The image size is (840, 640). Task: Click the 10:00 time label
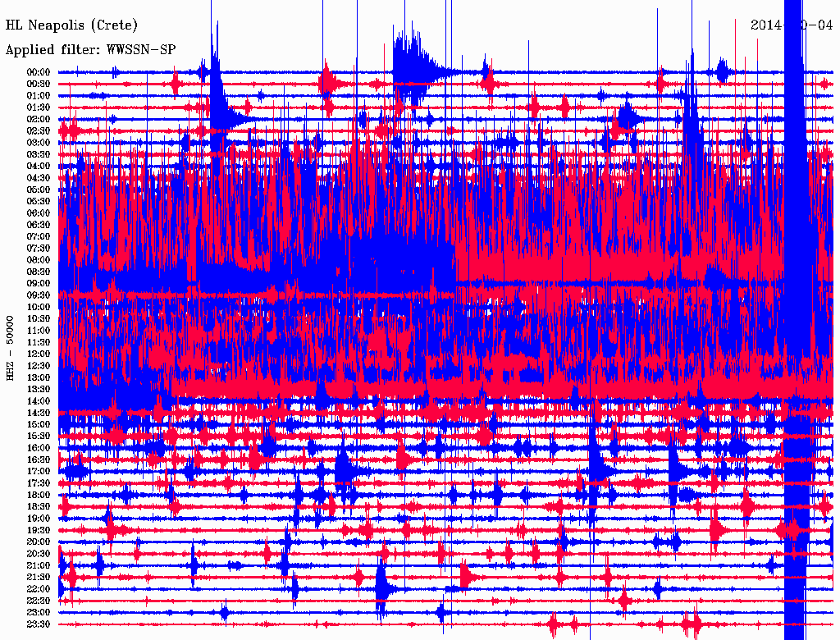click(x=39, y=307)
